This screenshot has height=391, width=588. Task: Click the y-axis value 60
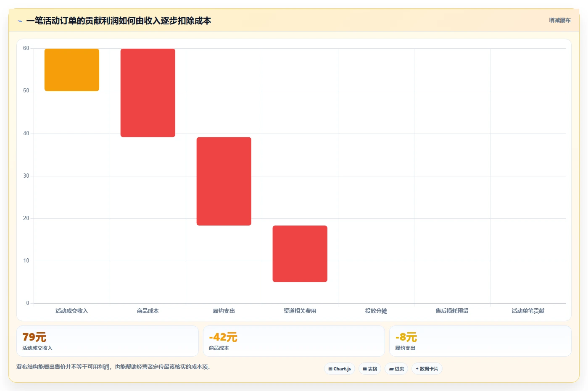click(x=26, y=48)
